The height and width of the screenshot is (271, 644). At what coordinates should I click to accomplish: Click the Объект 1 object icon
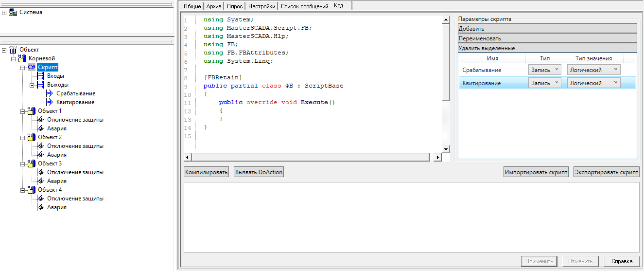32,111
